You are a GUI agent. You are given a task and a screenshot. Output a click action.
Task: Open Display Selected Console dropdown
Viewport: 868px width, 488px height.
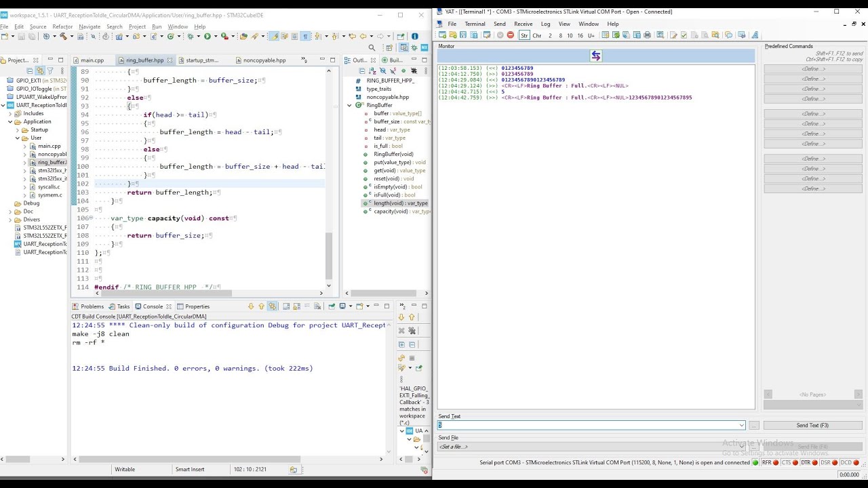coord(351,306)
